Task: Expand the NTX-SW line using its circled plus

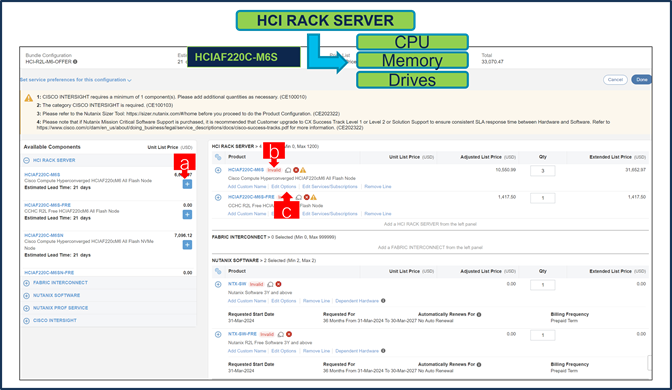Action: [218, 285]
